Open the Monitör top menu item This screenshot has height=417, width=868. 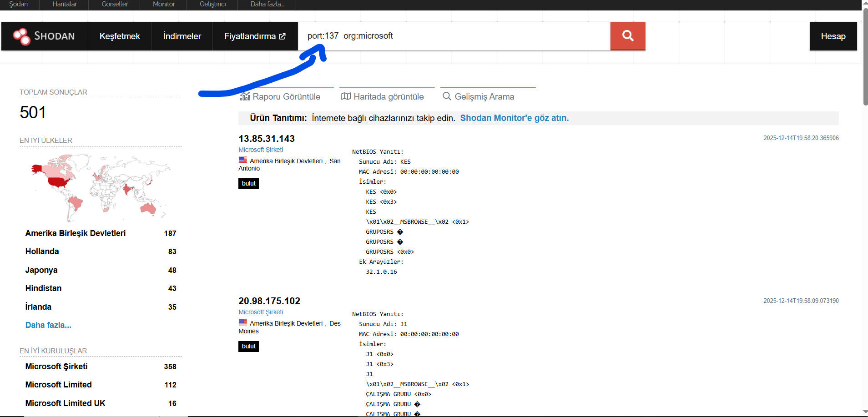[164, 4]
